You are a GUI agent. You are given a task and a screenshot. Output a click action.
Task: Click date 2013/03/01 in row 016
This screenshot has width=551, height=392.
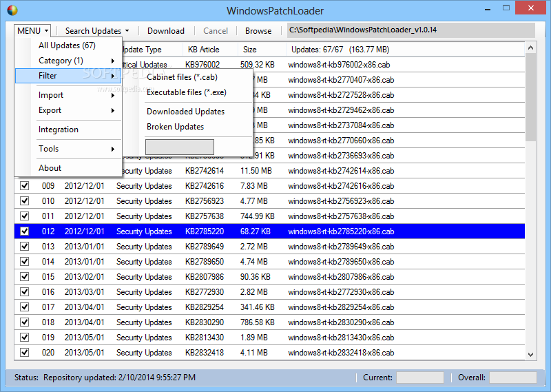click(x=84, y=292)
